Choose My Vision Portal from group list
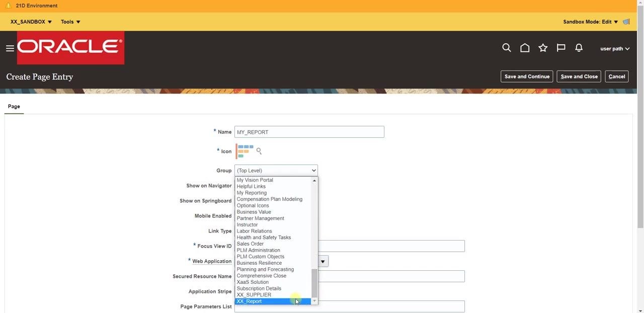The width and height of the screenshot is (644, 313). click(273, 180)
